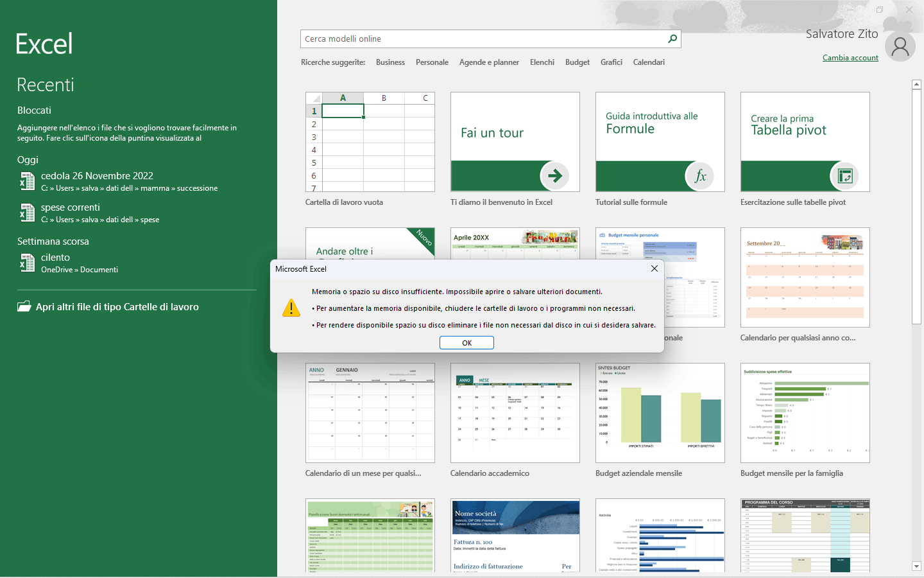The image size is (924, 578).
Task: Select the Budget suggested search
Action: tap(577, 62)
